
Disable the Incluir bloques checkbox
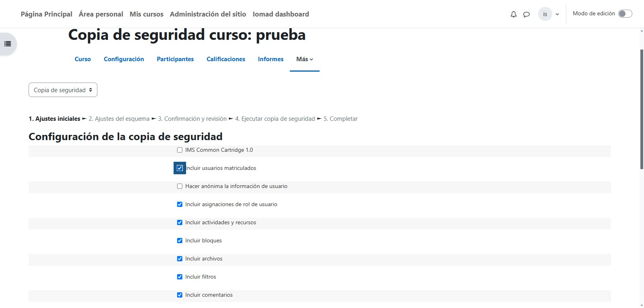pos(180,241)
